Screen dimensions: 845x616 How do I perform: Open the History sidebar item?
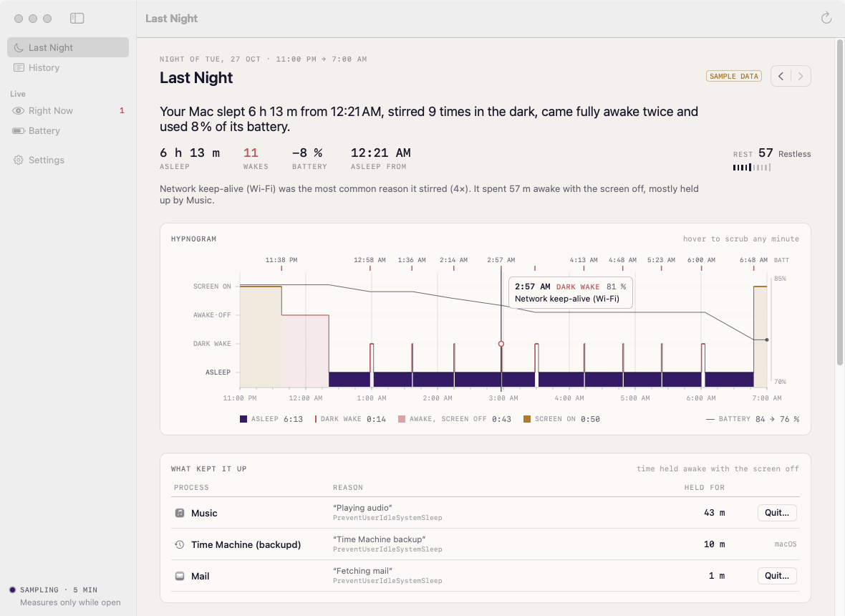(68, 67)
